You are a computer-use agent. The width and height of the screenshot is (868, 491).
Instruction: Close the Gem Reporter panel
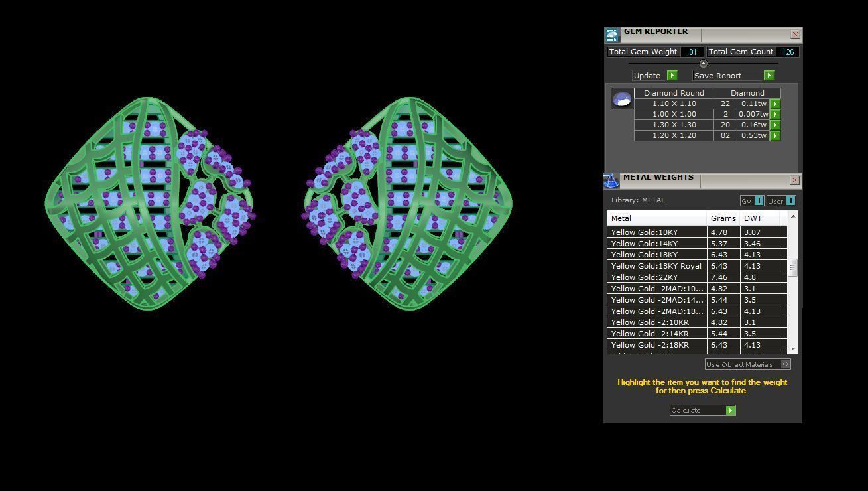tap(795, 35)
